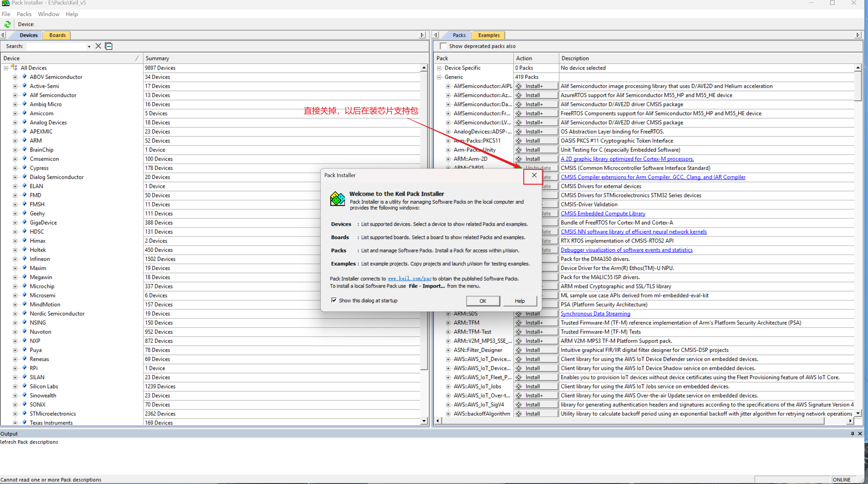The width and height of the screenshot is (868, 484).
Task: Expand the STMicroelectronics device node
Action: click(15, 414)
